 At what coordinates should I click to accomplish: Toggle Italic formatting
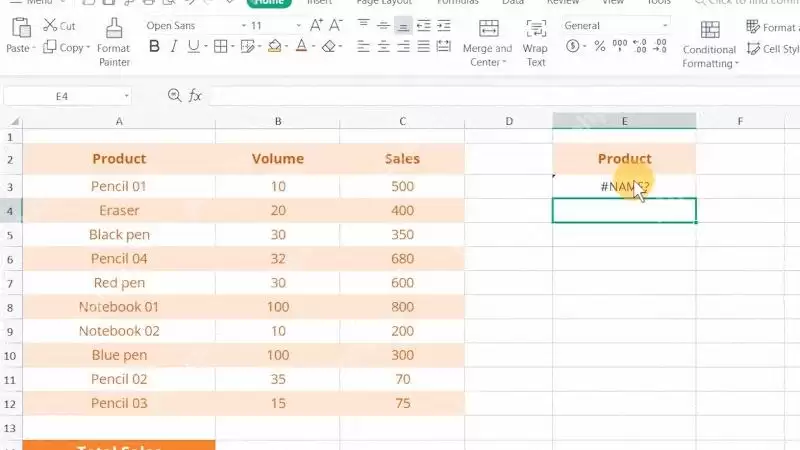pos(174,46)
